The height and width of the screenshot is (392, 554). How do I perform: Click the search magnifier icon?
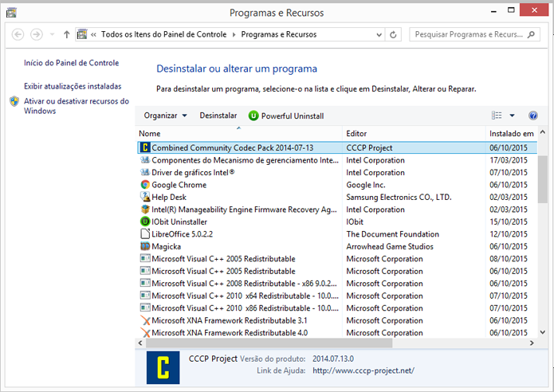click(531, 34)
